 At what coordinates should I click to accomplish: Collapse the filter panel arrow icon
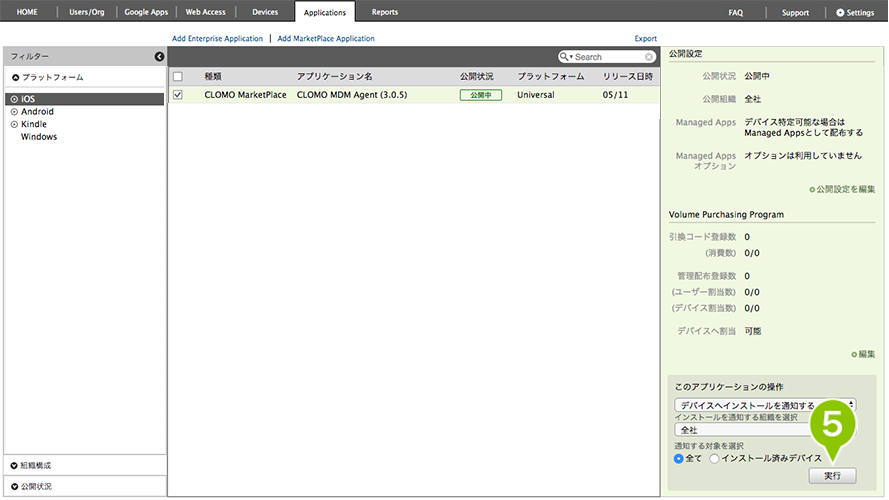click(159, 57)
